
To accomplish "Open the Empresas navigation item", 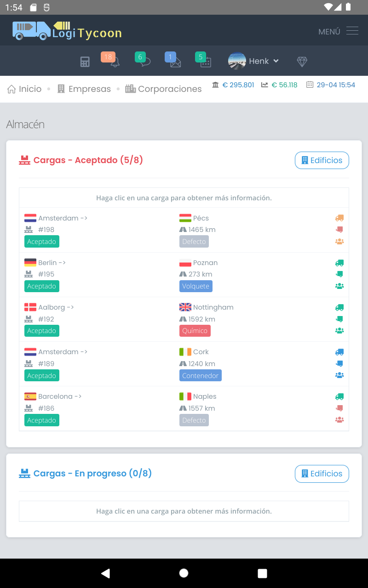I will (x=84, y=89).
